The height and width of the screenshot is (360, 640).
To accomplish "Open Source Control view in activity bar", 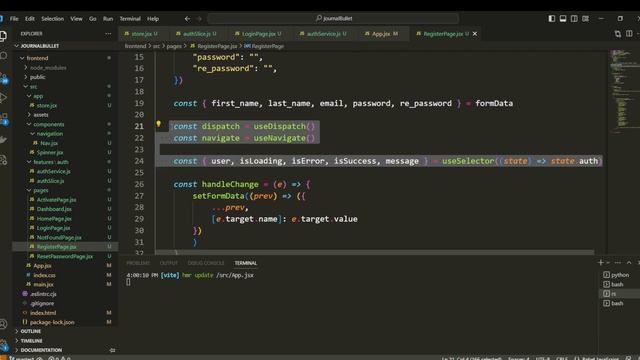I will pos(4,78).
